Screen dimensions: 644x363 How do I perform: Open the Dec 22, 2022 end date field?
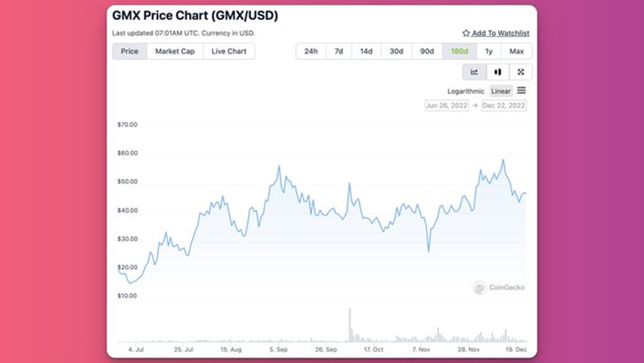tap(503, 106)
